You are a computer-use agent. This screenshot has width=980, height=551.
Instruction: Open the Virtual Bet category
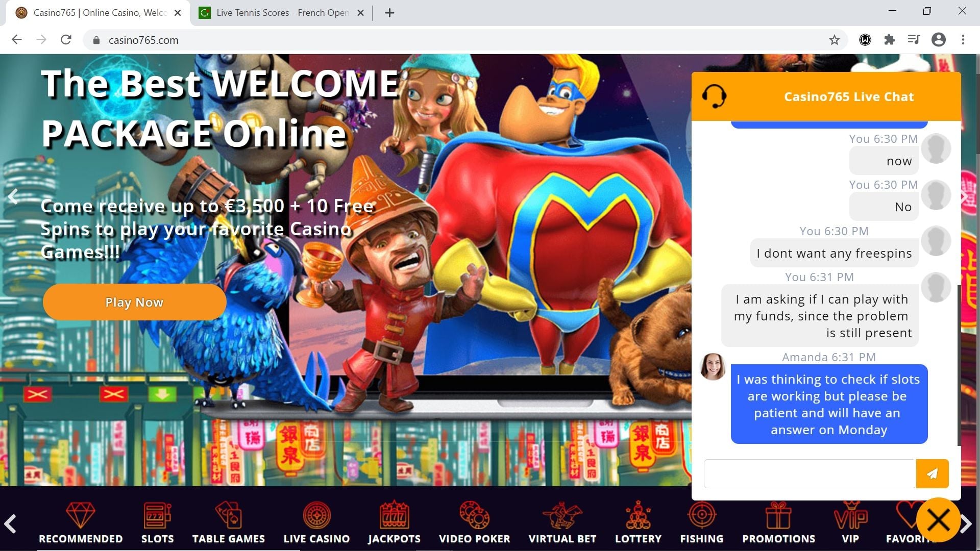(562, 522)
